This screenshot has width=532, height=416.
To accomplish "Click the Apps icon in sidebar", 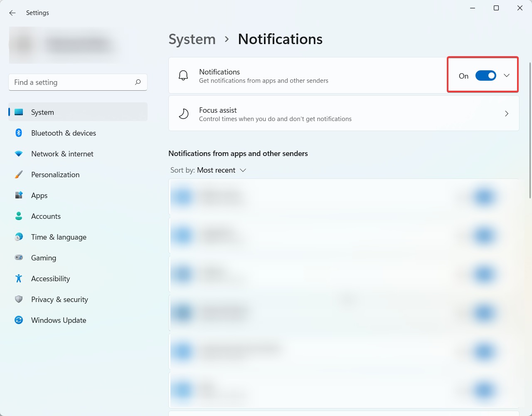I will (x=19, y=195).
